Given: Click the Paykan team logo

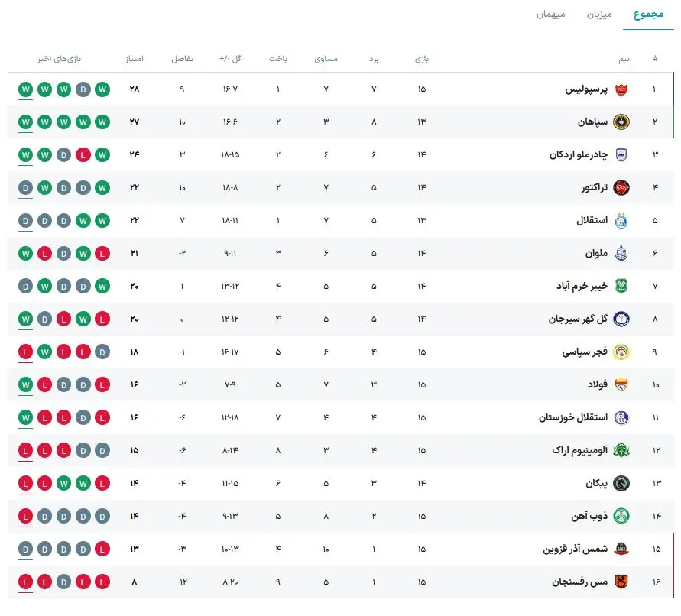Looking at the screenshot, I should pyautogui.click(x=621, y=484).
